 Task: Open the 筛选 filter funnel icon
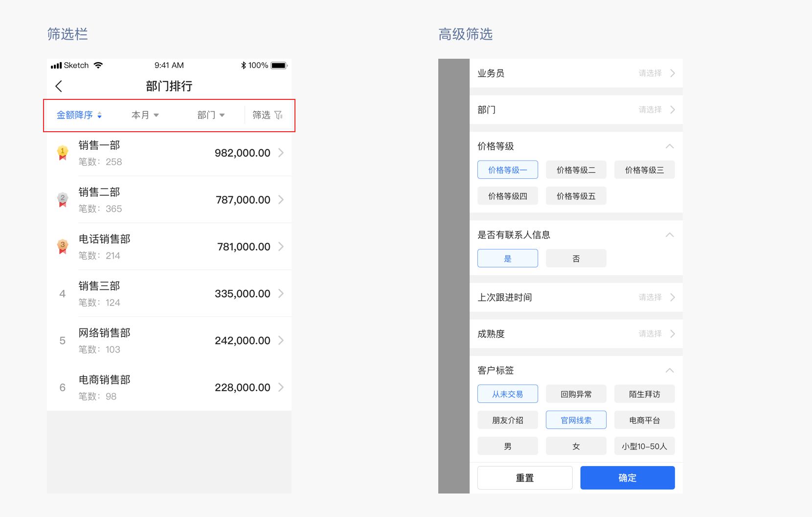click(278, 115)
